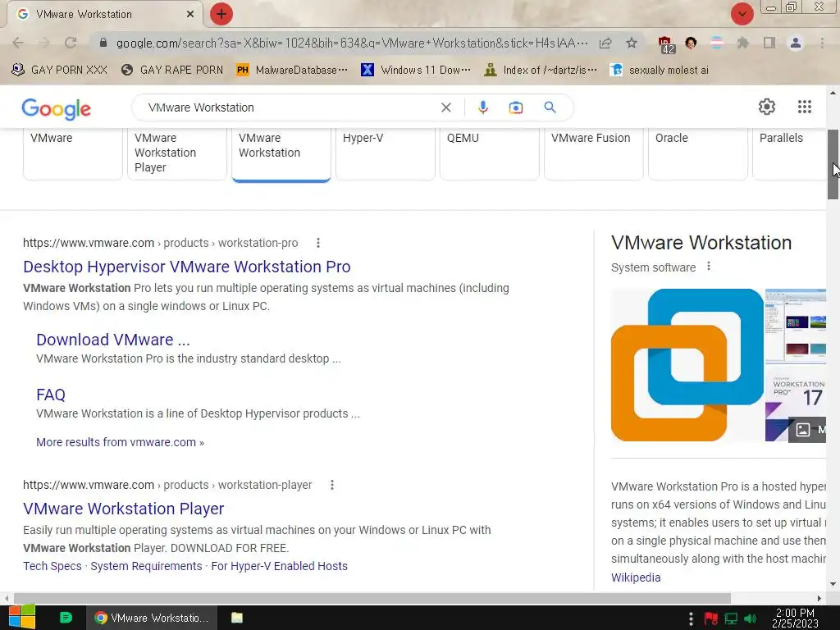Submit the search with the magnifier icon

(550, 107)
